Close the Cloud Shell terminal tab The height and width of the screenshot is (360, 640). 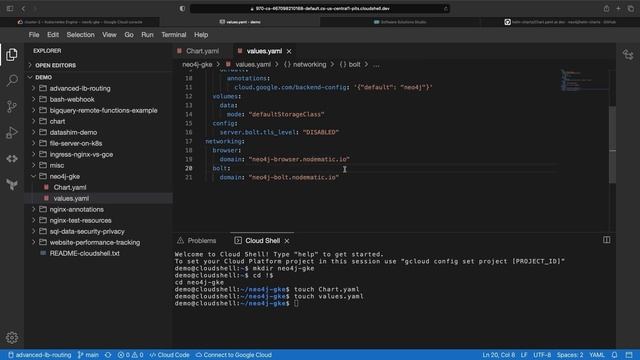(x=287, y=241)
